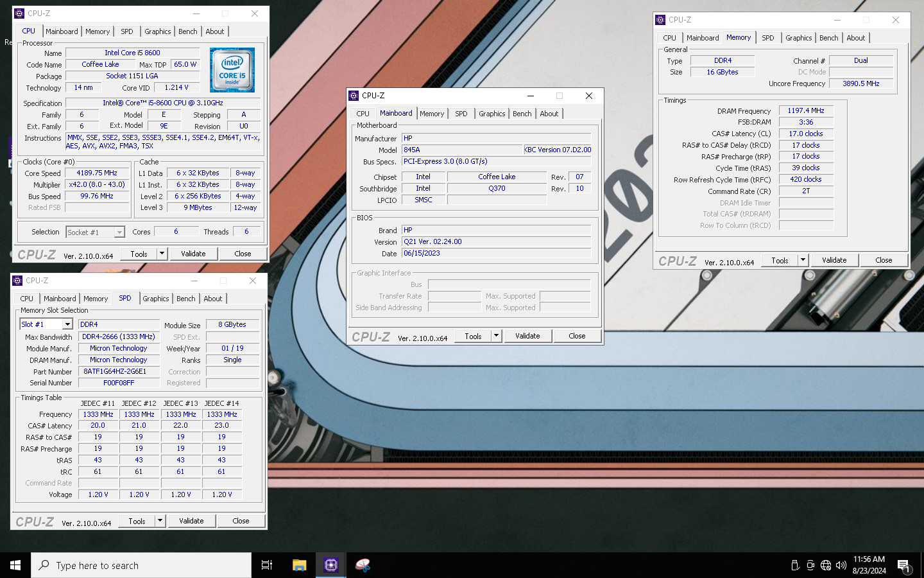The image size is (924, 578).
Task: Click the DRAM Frequency 1197.4 MHz value
Action: [806, 110]
